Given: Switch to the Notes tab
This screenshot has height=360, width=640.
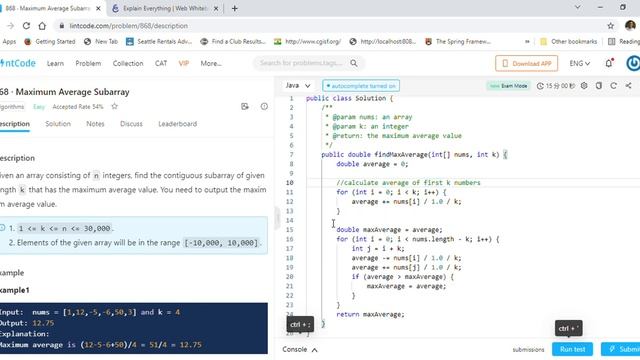Looking at the screenshot, I should click(x=95, y=124).
